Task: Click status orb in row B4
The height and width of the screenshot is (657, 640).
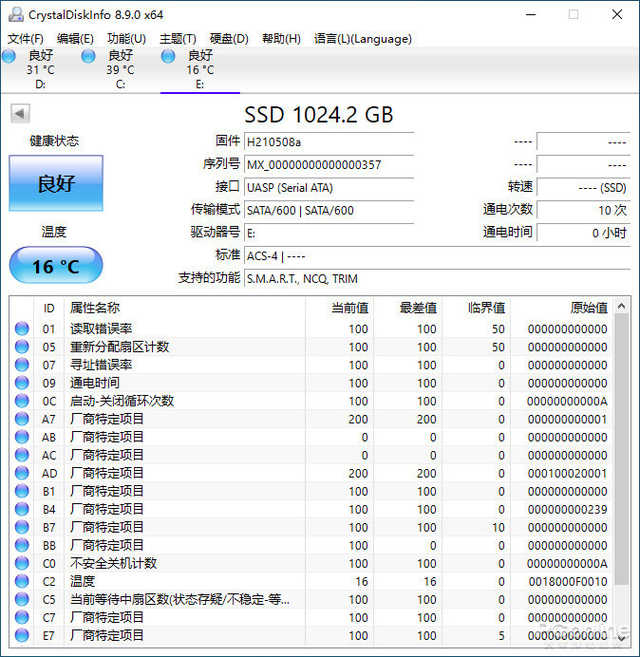Action: point(22,509)
